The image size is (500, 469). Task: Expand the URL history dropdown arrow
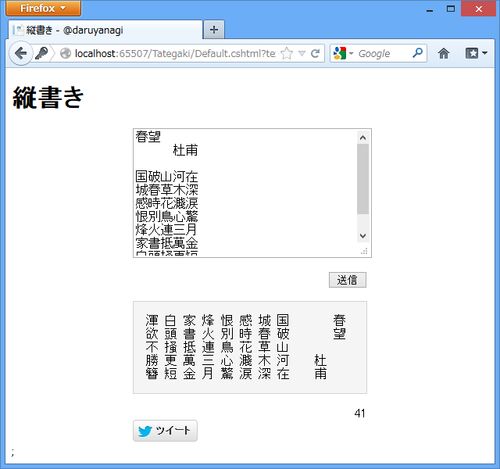click(302, 53)
